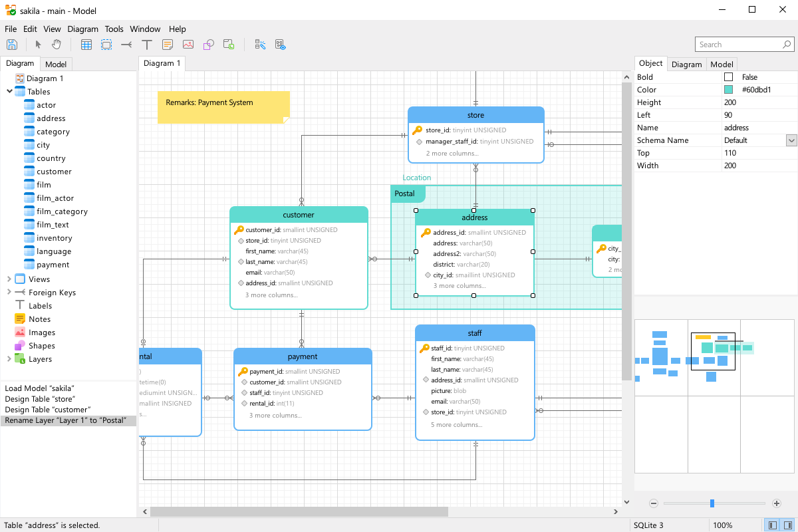
Task: Click the #60dbd1 color swatch
Action: coord(728,90)
